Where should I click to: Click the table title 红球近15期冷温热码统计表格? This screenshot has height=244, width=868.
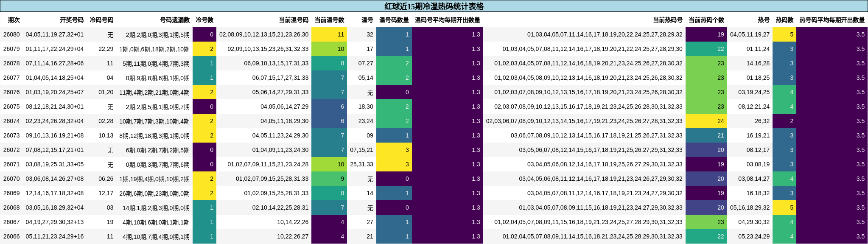(434, 6)
